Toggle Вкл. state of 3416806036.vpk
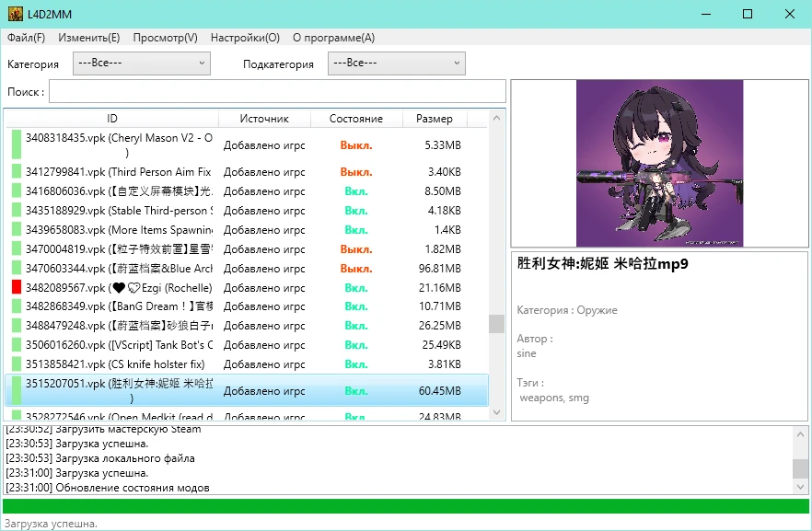Screen dimensions: 812x531 (356, 191)
